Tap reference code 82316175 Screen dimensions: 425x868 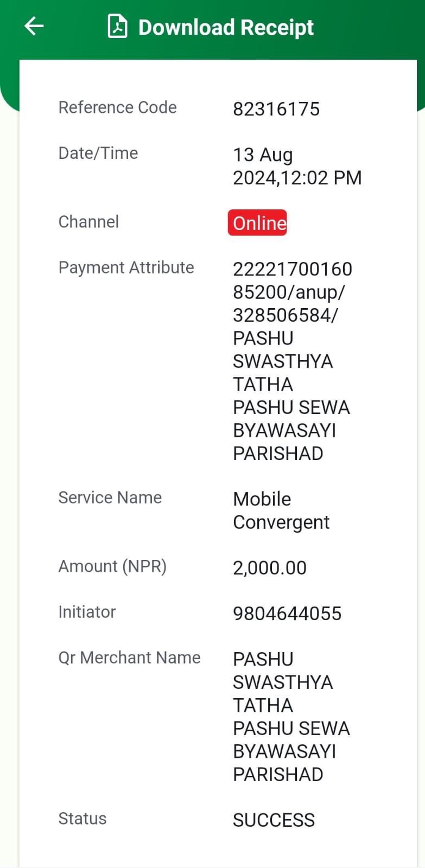coord(276,109)
